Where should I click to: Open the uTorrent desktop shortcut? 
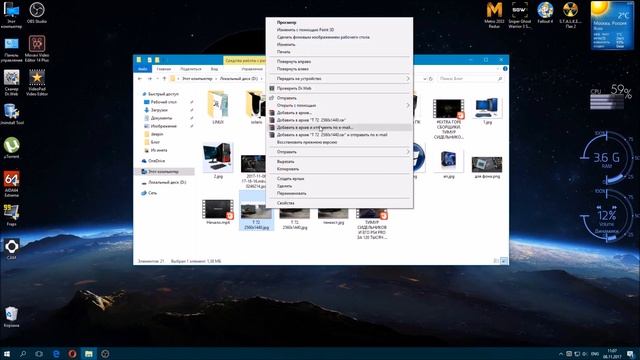point(11,148)
